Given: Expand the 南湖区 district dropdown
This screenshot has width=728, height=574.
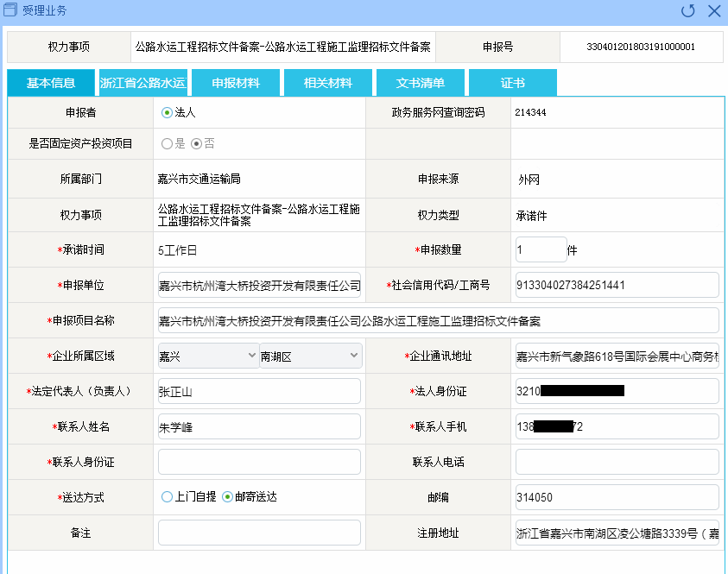Looking at the screenshot, I should pyautogui.click(x=310, y=356).
